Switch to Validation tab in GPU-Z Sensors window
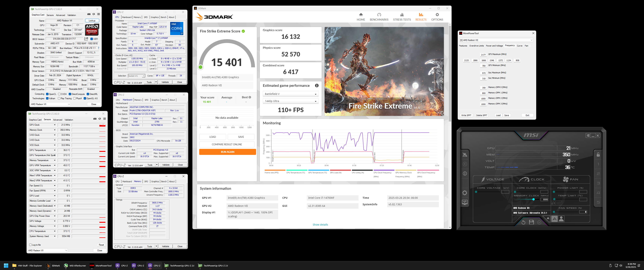Image resolution: width=644 pixels, height=270 pixels. click(x=69, y=120)
